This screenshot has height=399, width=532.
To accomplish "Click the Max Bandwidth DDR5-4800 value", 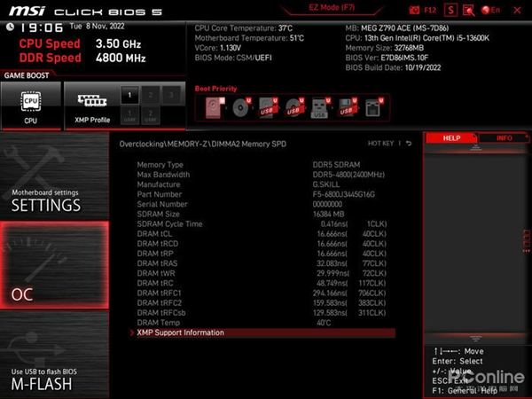I will (x=348, y=175).
